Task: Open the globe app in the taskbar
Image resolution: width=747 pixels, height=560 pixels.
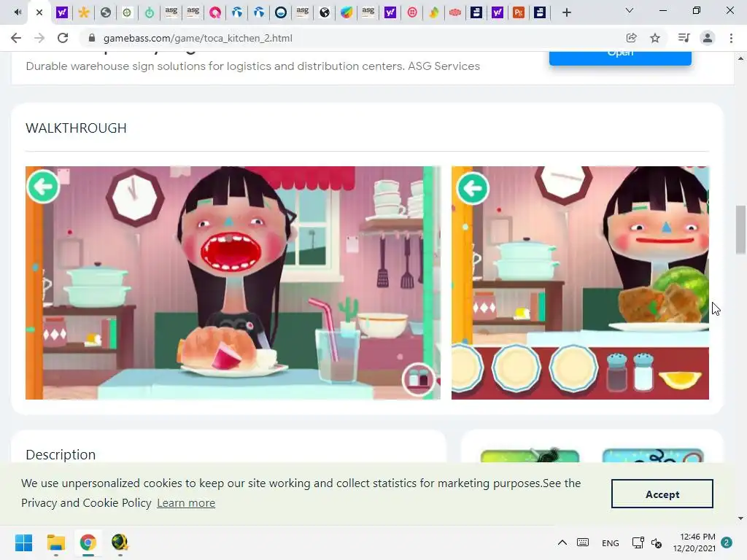Action: pyautogui.click(x=120, y=542)
